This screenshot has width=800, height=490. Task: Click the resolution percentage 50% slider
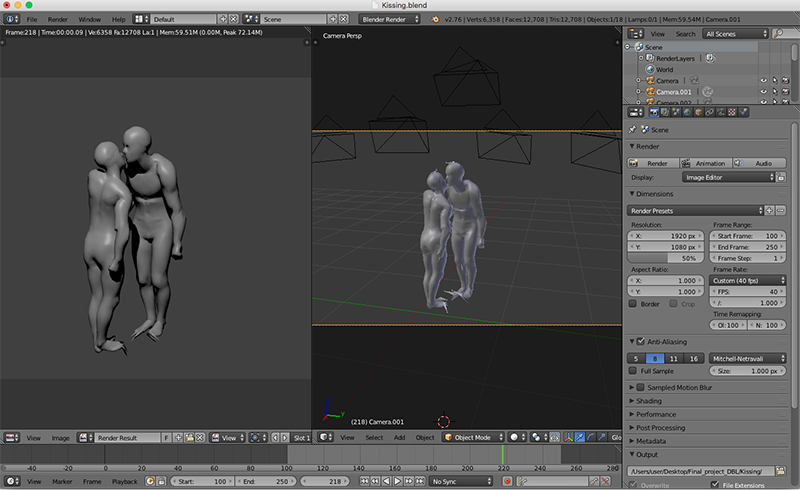[x=667, y=258]
